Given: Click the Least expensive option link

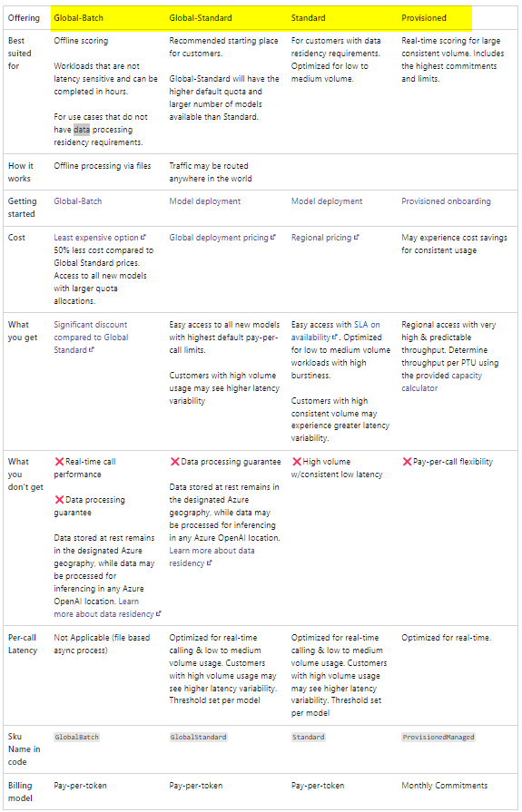Looking at the screenshot, I should point(96,238).
